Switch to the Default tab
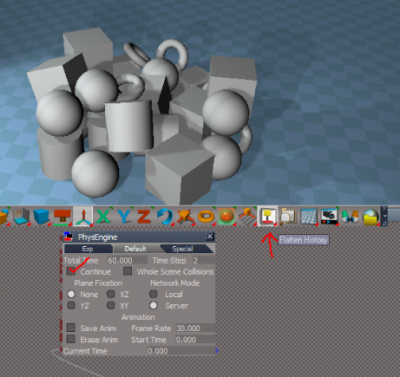 (x=136, y=249)
